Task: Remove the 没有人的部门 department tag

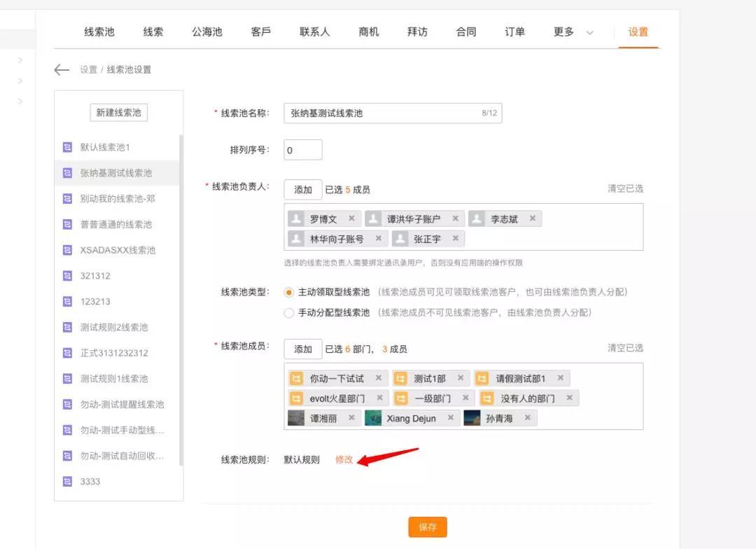Action: [568, 397]
